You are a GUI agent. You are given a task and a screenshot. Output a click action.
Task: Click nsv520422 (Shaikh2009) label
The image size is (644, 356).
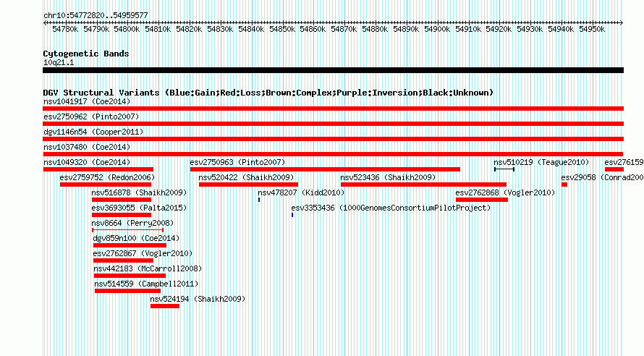click(x=247, y=177)
